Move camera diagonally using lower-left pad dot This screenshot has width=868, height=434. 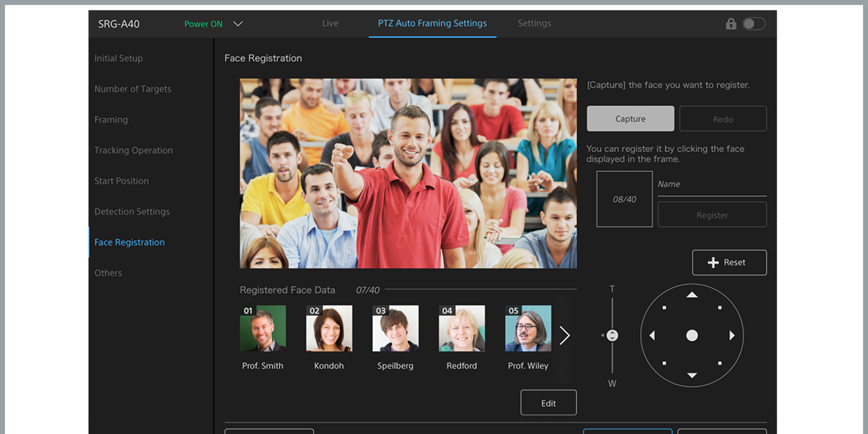point(664,363)
